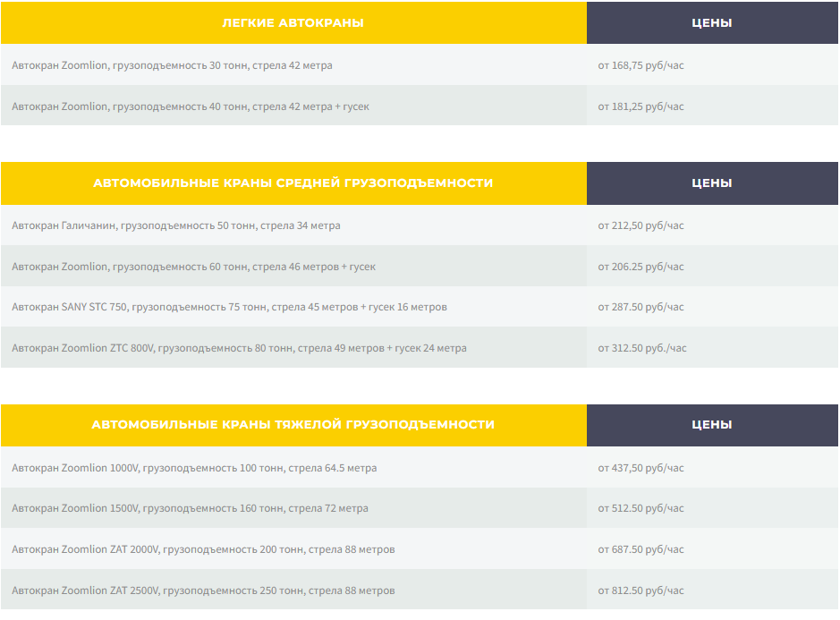Select the Zoomlion ZAT 2500V crane row

[203, 590]
